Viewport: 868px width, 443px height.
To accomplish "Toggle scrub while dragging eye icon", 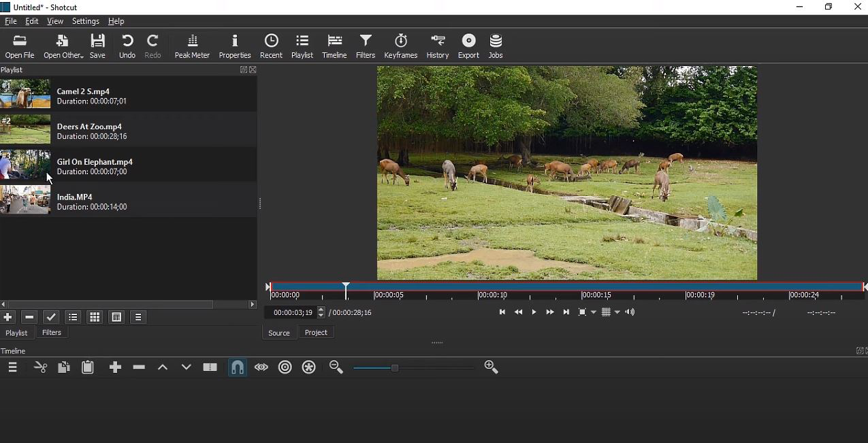I will [261, 367].
